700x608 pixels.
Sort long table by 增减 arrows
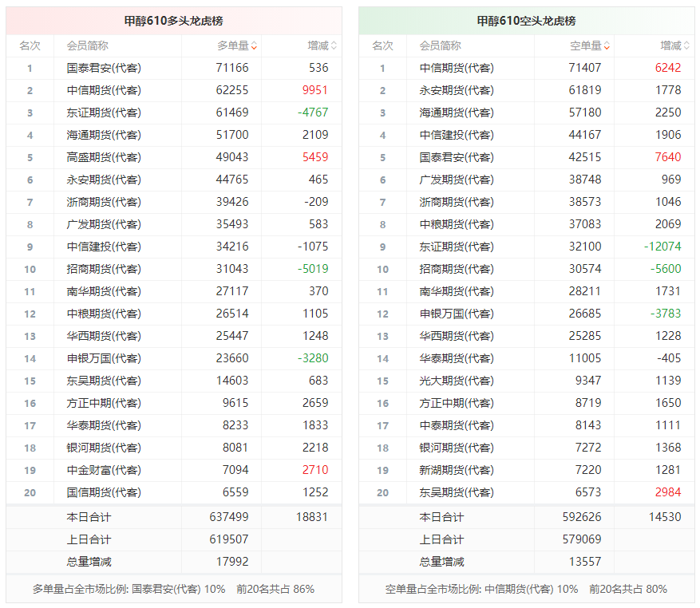click(334, 45)
